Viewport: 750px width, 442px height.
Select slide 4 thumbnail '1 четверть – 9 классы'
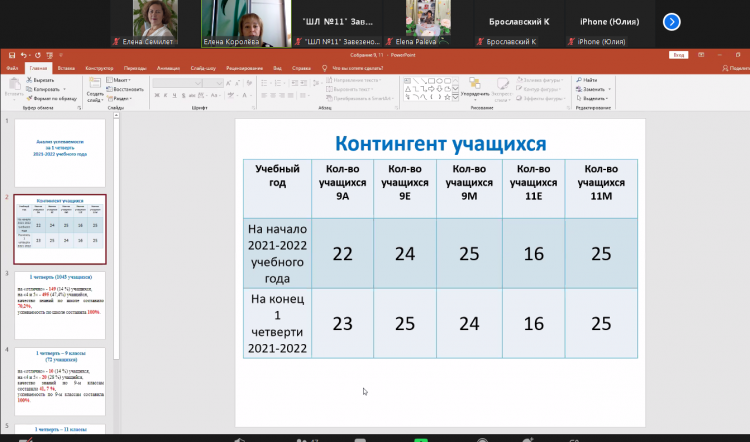tap(60, 381)
